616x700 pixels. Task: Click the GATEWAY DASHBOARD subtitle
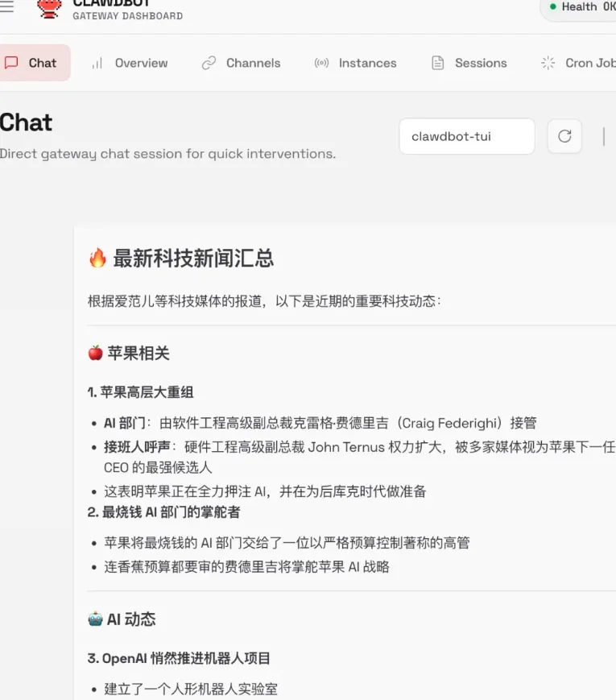[128, 16]
